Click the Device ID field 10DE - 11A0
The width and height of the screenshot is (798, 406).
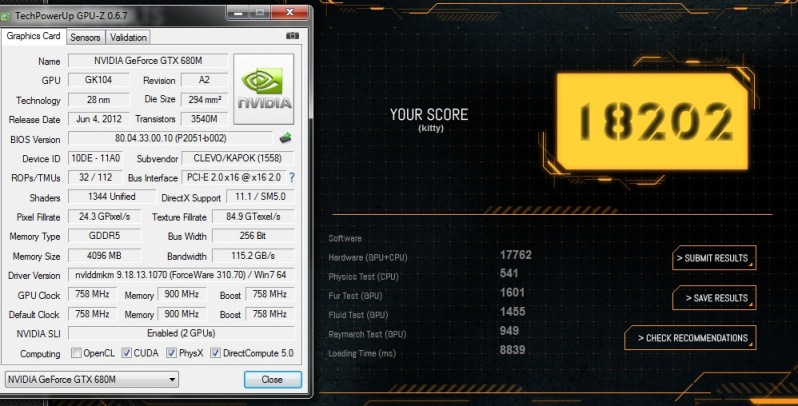tap(95, 158)
